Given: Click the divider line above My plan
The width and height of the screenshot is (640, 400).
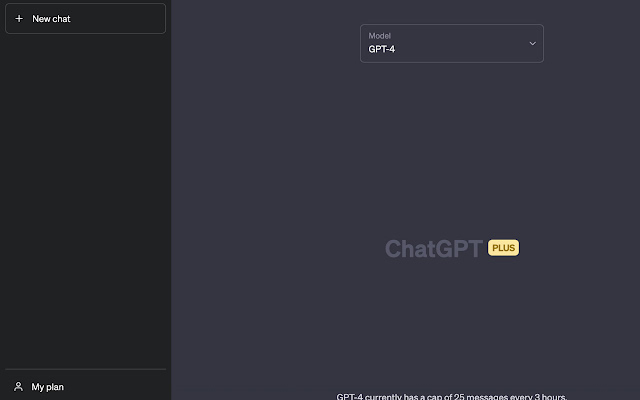Looking at the screenshot, I should point(85,369).
